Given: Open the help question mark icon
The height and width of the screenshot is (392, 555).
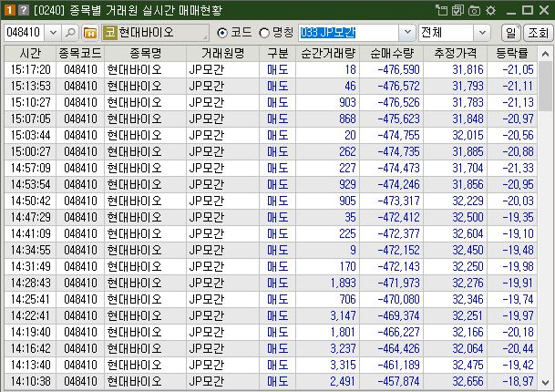Looking at the screenshot, I should pos(24,10).
